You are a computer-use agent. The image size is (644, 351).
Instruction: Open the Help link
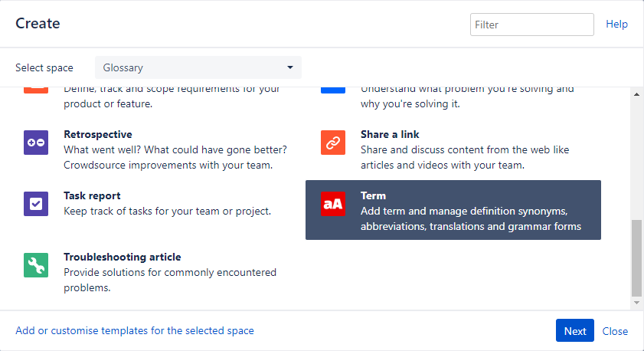[616, 25]
